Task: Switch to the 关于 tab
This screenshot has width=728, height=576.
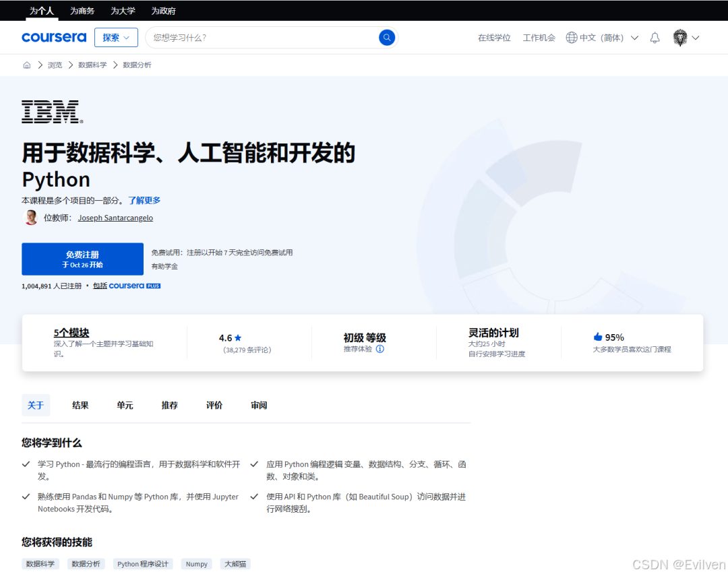Action: pyautogui.click(x=36, y=405)
